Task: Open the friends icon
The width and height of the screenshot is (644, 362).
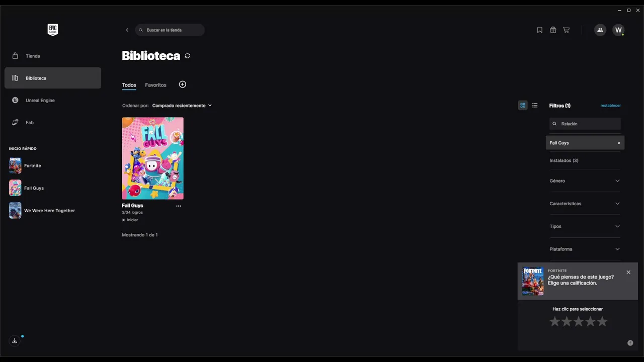Action: coord(600,30)
